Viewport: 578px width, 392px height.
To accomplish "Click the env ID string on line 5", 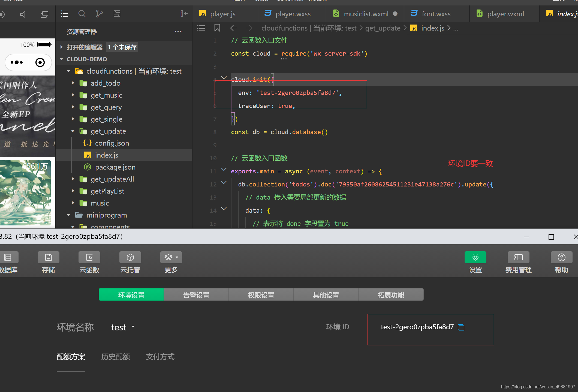I will pyautogui.click(x=298, y=93).
